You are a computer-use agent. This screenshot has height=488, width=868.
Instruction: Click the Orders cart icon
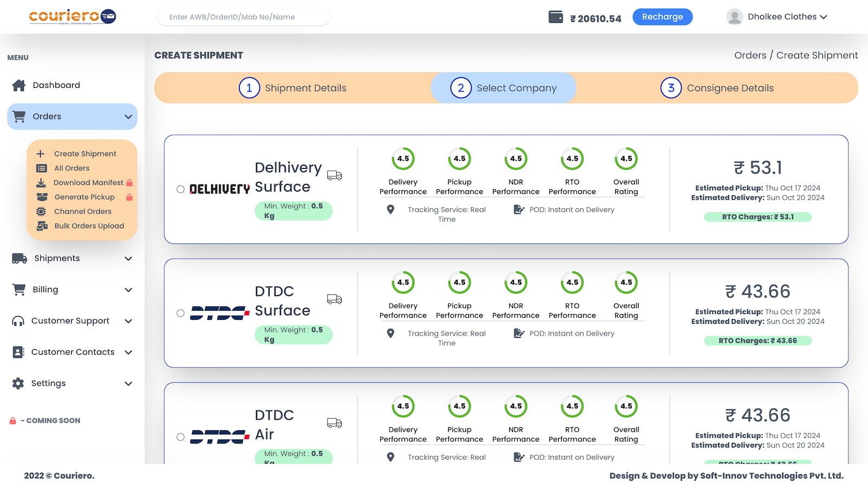19,117
